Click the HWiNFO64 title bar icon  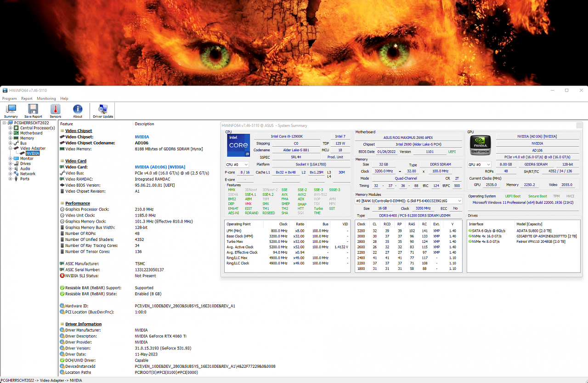click(5, 90)
